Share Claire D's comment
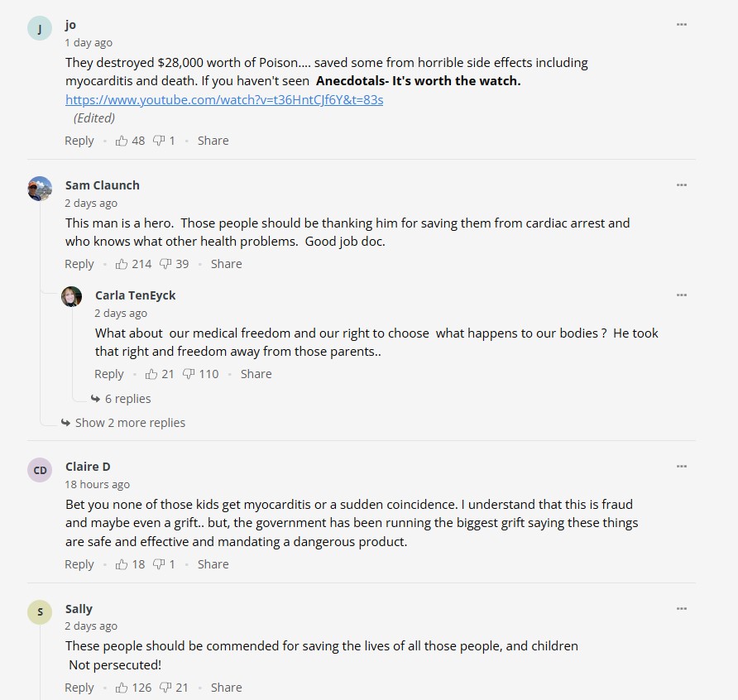Screen dimensions: 738x700 (x=213, y=564)
